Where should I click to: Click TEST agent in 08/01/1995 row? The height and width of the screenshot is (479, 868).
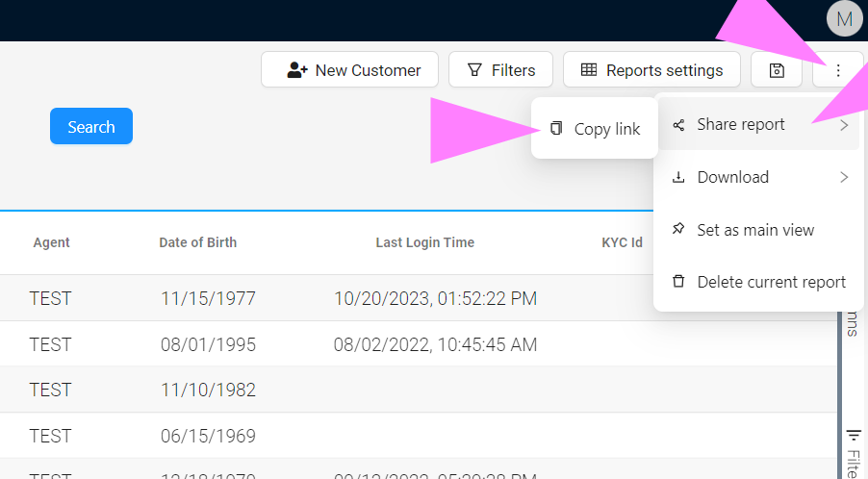click(50, 344)
